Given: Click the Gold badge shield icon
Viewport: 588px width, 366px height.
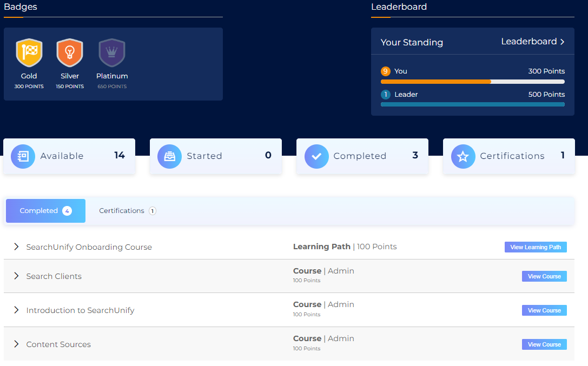Looking at the screenshot, I should click(29, 52).
